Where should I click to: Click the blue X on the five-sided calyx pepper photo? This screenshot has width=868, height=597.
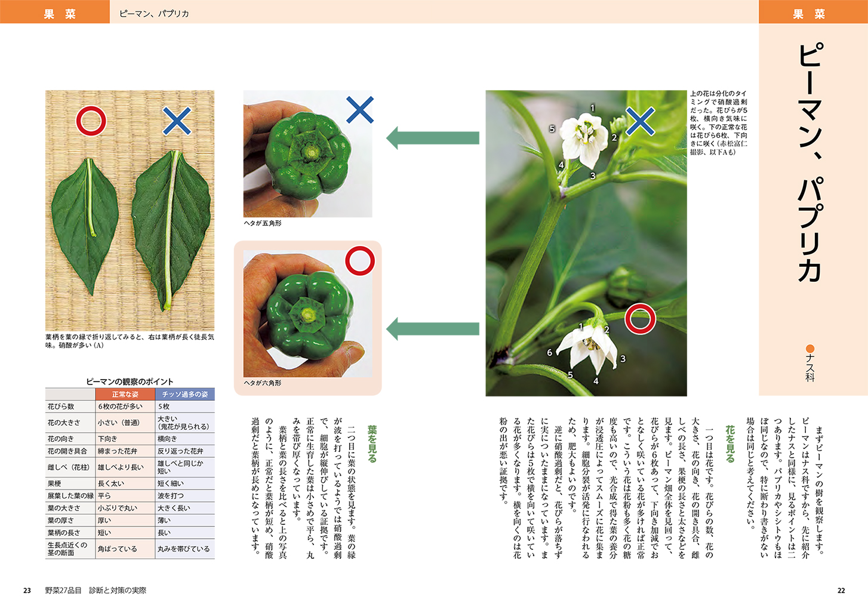[359, 109]
